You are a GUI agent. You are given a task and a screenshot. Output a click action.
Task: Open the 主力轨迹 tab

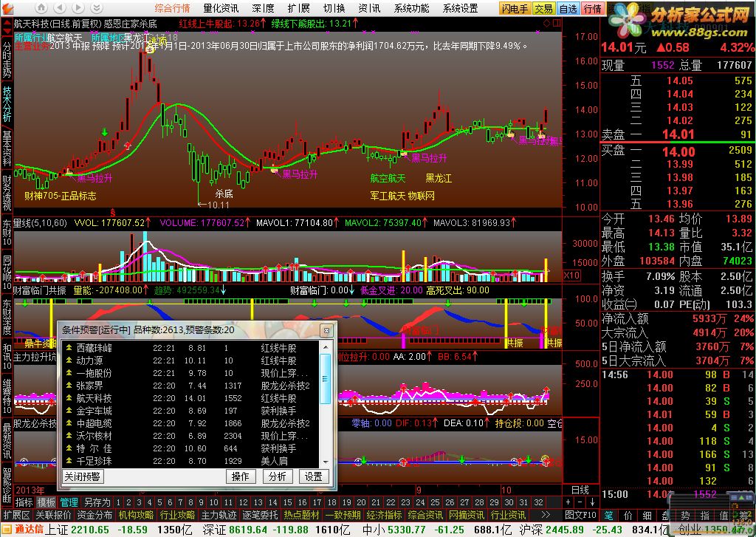pyautogui.click(x=219, y=516)
